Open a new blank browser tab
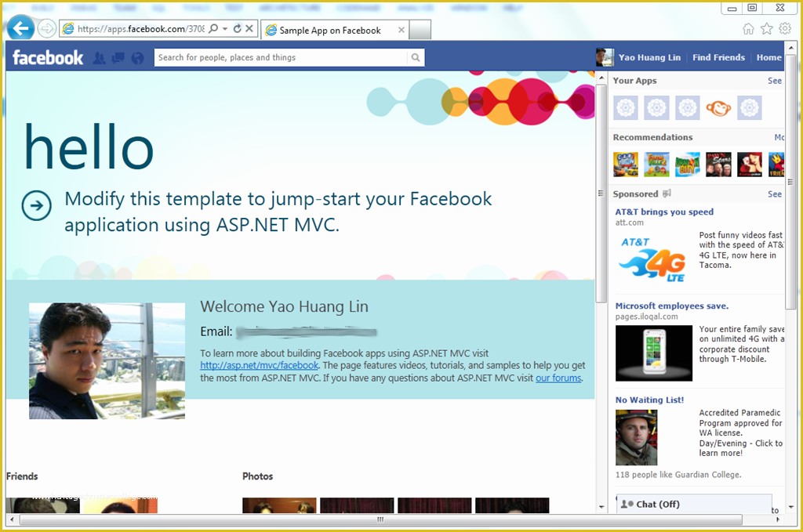 point(420,31)
